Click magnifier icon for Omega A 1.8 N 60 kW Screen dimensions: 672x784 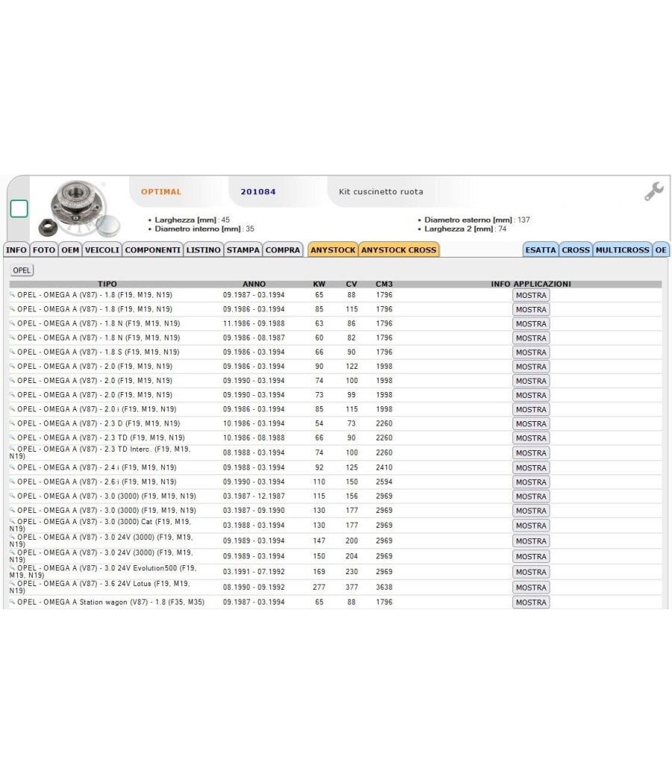13,337
